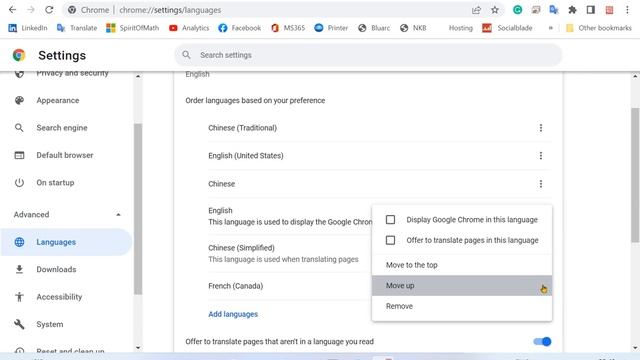The height and width of the screenshot is (360, 640).
Task: Click the address bar URL chrome://settings/languages
Action: (170, 10)
